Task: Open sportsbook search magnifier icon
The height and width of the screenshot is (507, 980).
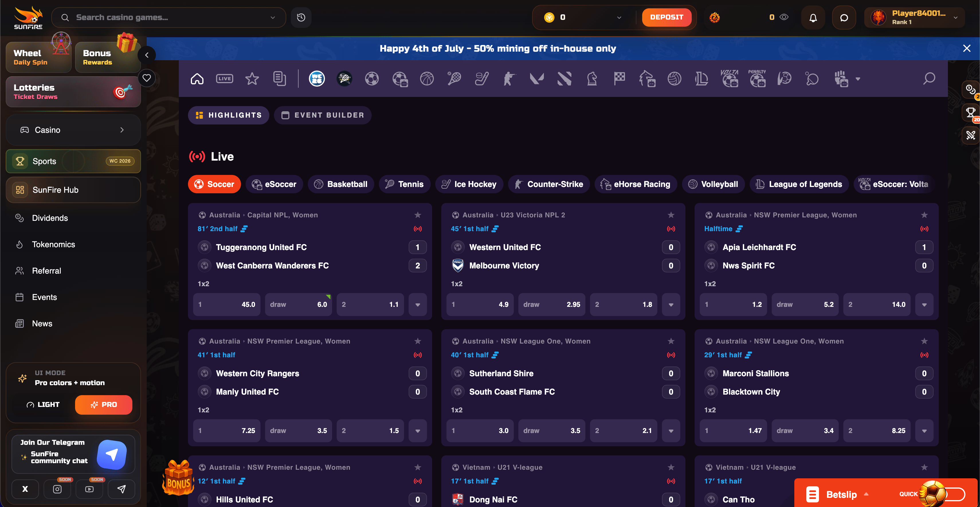Action: click(x=929, y=79)
